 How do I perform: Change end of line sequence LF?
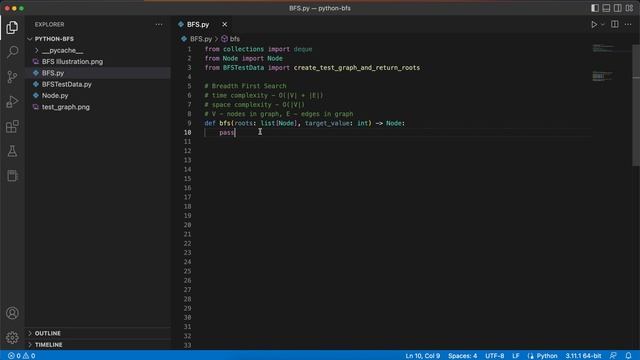pos(516,356)
